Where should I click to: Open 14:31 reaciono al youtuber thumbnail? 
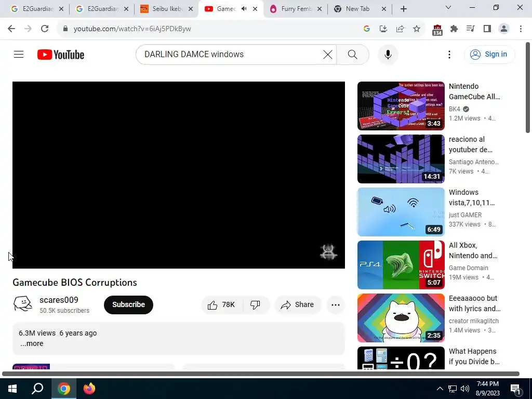pos(401,159)
